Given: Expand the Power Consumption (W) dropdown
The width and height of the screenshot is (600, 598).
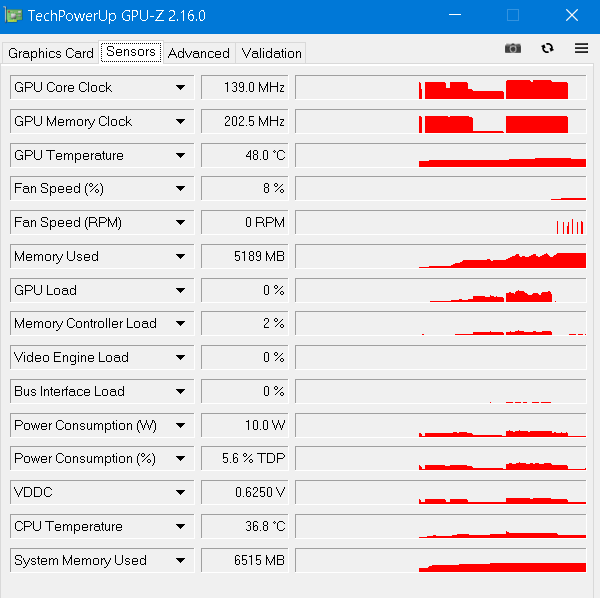Looking at the screenshot, I should (180, 425).
